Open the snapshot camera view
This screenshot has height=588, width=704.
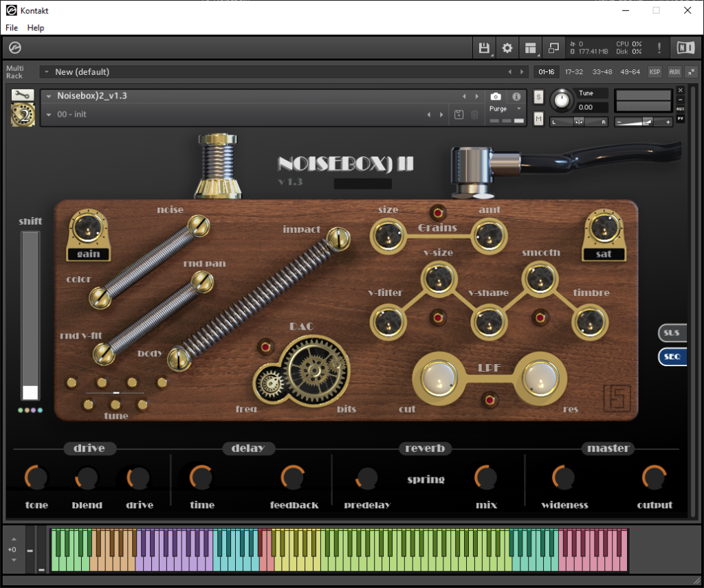point(496,96)
